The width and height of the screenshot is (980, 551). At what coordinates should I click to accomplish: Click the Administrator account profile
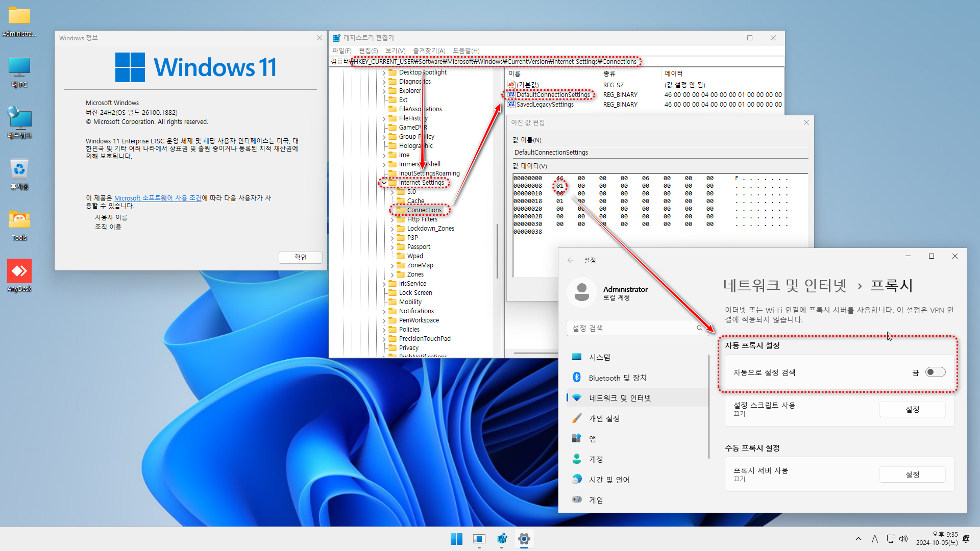[x=607, y=293]
